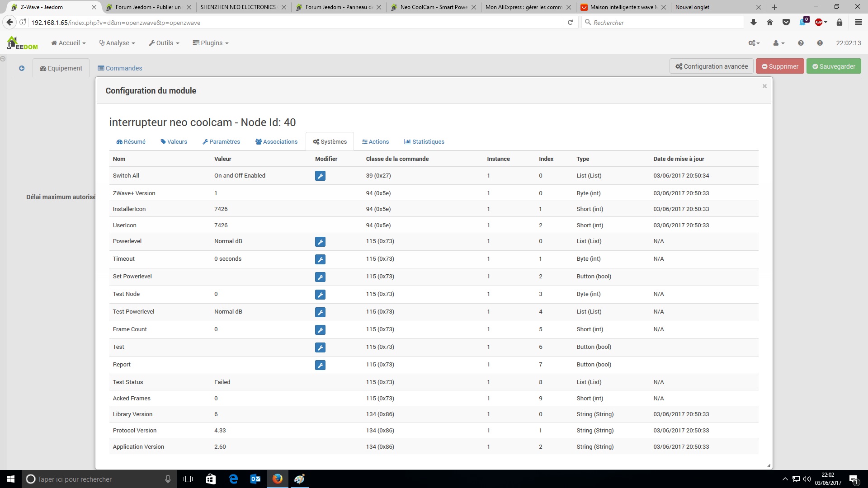Switch to the Résumé tab
The width and height of the screenshot is (868, 488).
click(131, 141)
